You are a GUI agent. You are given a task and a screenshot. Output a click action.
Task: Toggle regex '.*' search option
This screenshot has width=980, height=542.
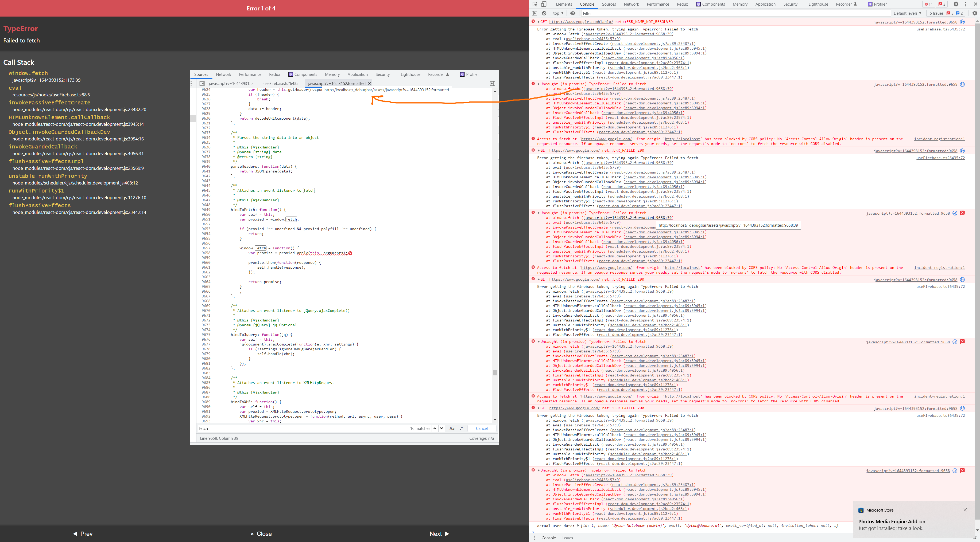(x=461, y=428)
